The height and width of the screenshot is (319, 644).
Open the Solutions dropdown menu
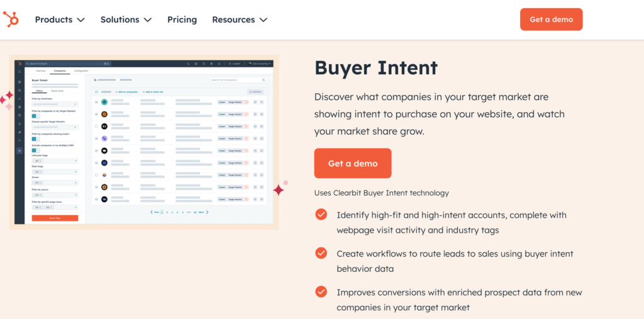[x=126, y=20]
